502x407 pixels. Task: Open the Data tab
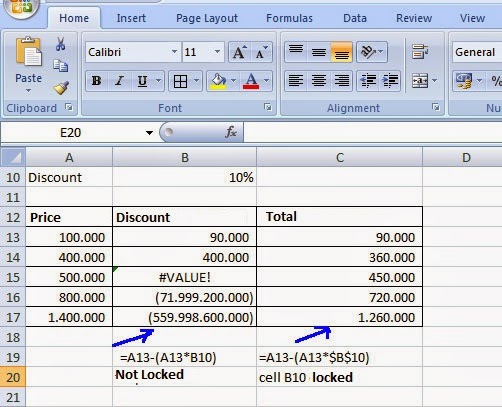coord(355,18)
